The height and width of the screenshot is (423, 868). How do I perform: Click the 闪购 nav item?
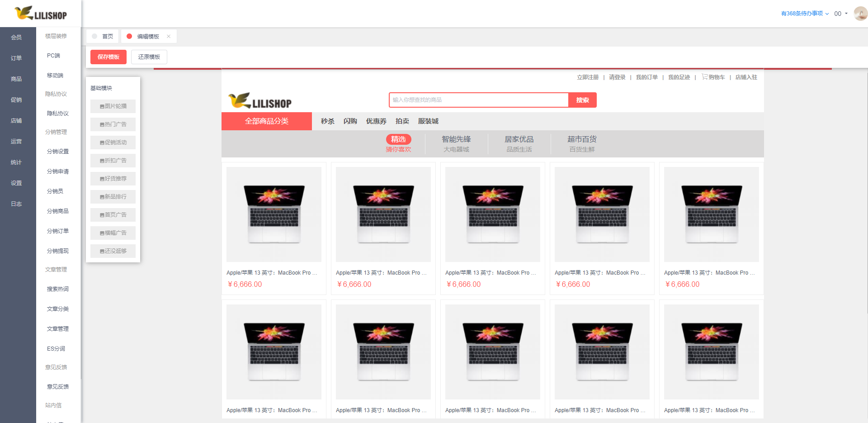pos(350,121)
